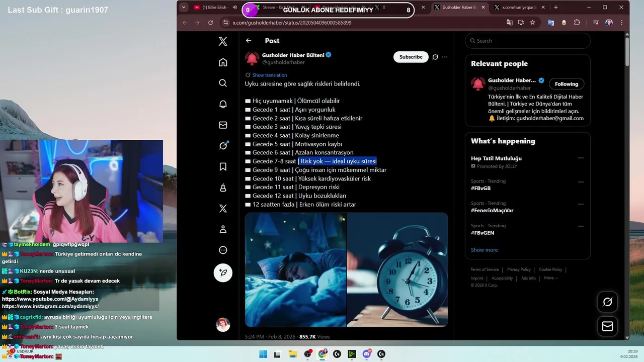Open three-dots menu for #FenerinMaçVar

581,204
